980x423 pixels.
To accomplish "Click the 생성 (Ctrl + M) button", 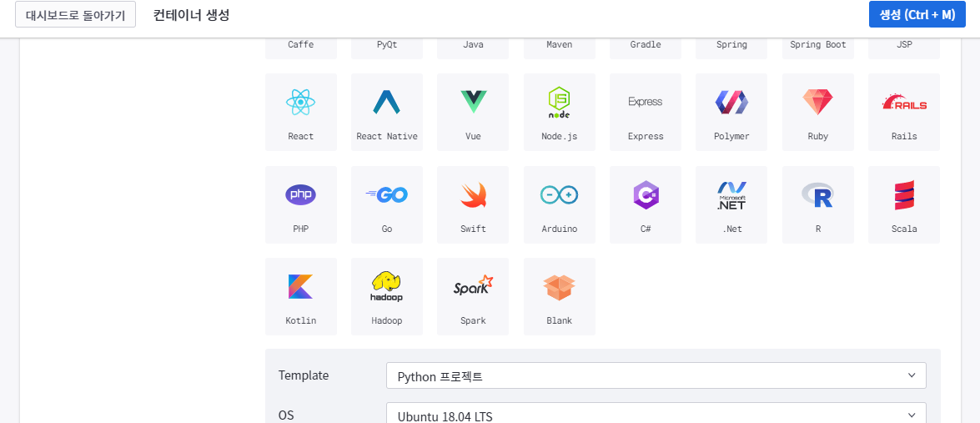I will click(x=917, y=15).
